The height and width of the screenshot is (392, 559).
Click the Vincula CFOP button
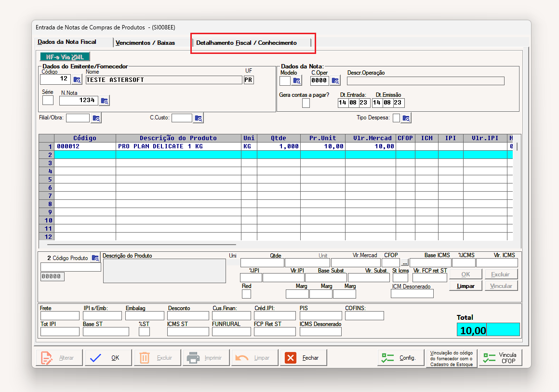coord(501,358)
